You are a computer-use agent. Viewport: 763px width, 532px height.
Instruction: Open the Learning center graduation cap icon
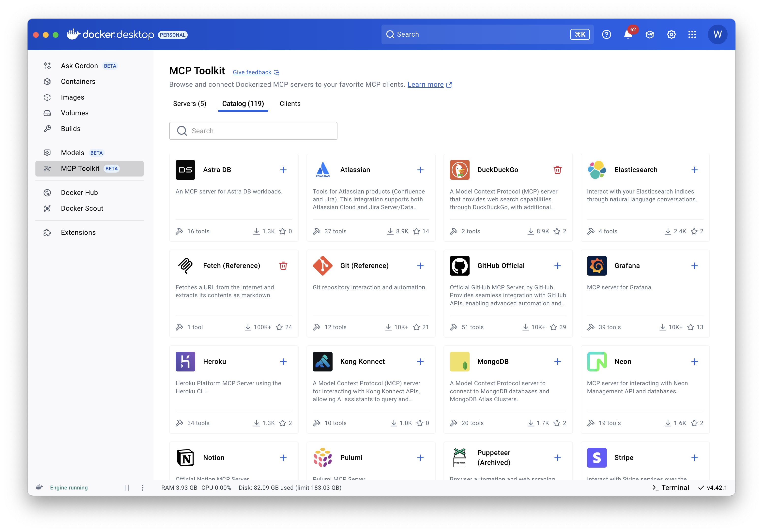(649, 34)
